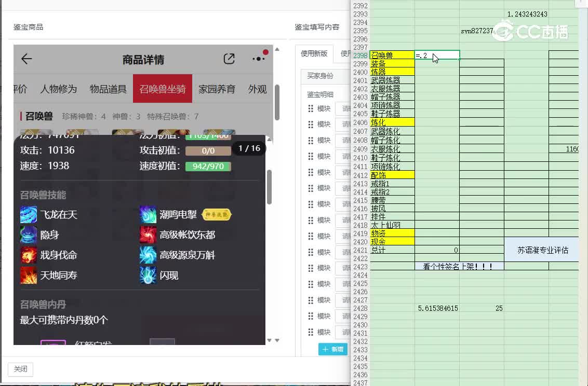The height and width of the screenshot is (386, 588).
Task: Select the 闪现 skill icon
Action: 148,275
